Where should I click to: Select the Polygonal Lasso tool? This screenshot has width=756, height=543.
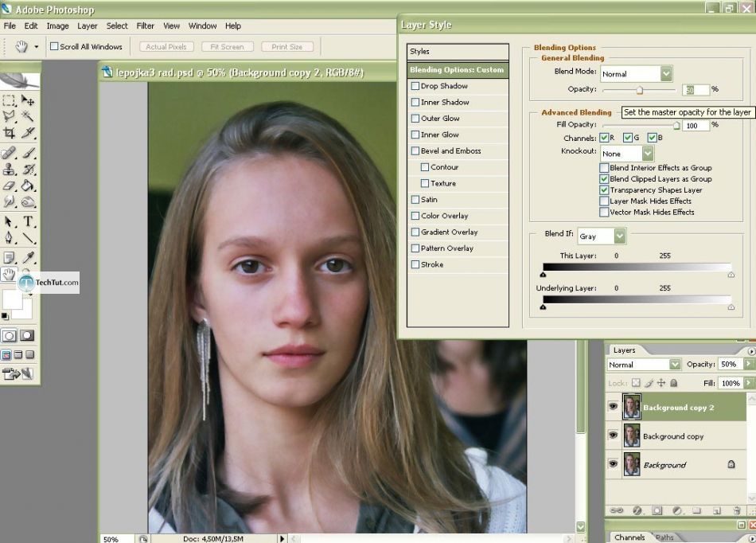(9, 115)
